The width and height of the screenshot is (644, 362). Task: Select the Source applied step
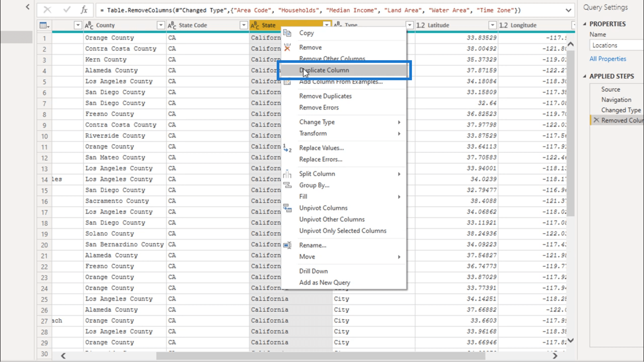[611, 89]
